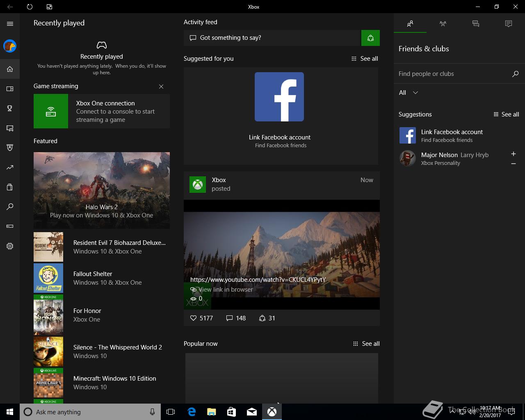
Task: Open For Honor game thumbnail
Action: [48, 315]
